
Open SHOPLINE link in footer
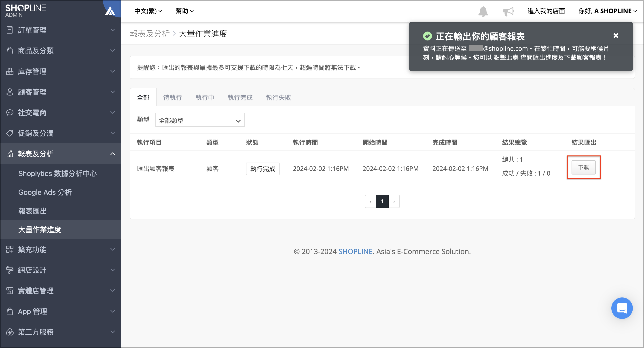pyautogui.click(x=355, y=251)
